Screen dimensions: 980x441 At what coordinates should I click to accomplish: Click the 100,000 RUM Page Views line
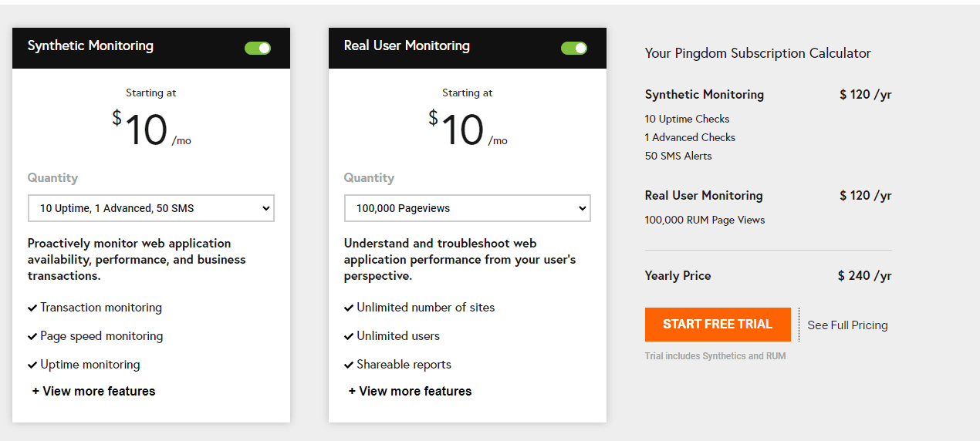(705, 220)
